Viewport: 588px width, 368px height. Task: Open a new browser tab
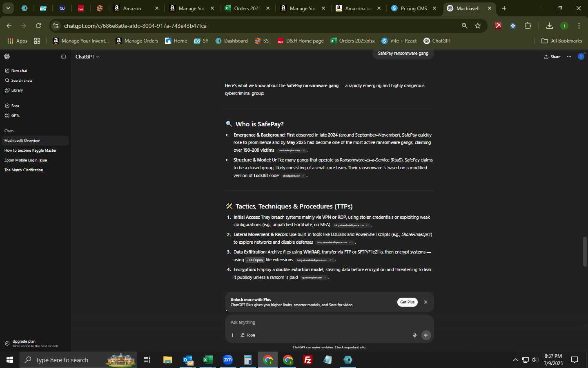tap(504, 8)
